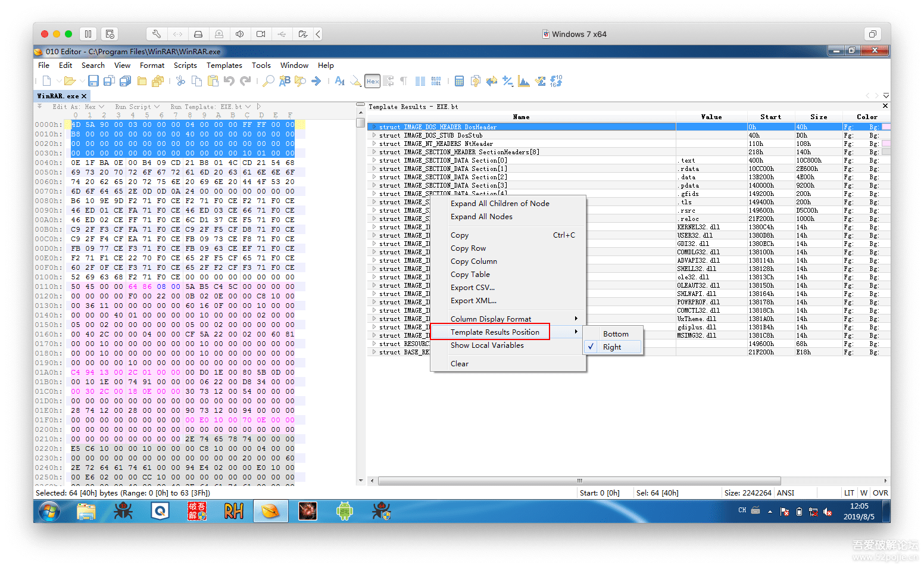The width and height of the screenshot is (924, 567).
Task: Click the Checksum sigma icon
Action: (x=540, y=80)
